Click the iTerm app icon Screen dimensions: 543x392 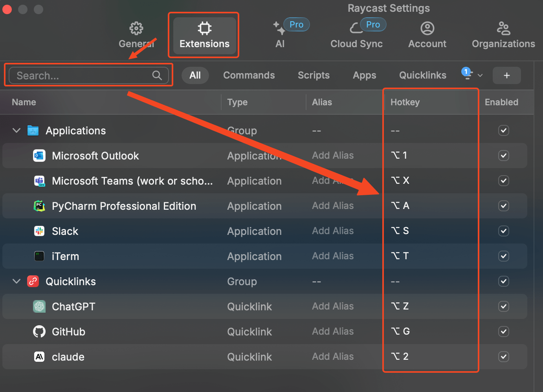[x=39, y=256]
